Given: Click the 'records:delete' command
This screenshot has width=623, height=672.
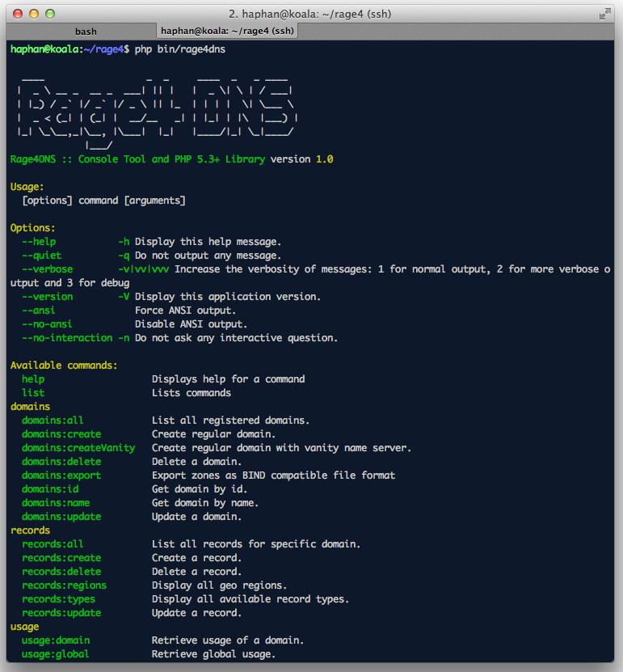Looking at the screenshot, I should coord(61,571).
